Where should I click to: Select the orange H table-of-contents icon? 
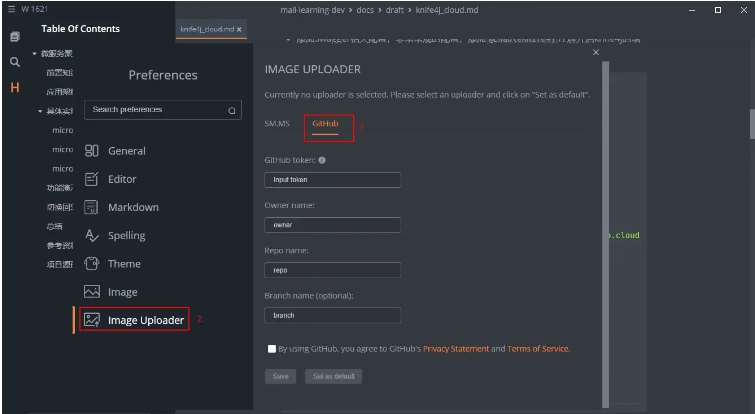[15, 88]
